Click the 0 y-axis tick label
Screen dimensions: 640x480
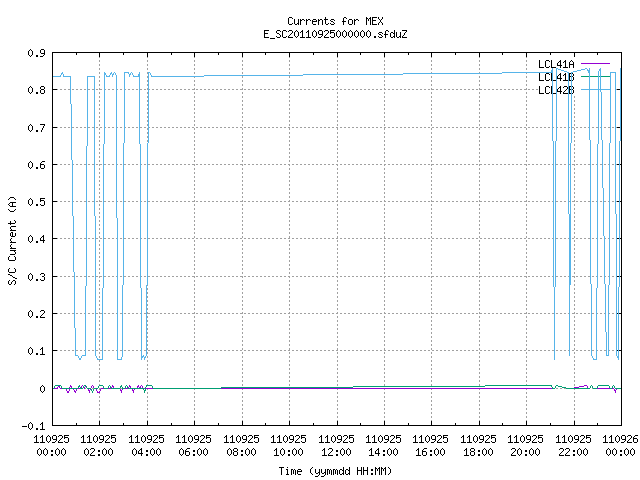click(42, 389)
